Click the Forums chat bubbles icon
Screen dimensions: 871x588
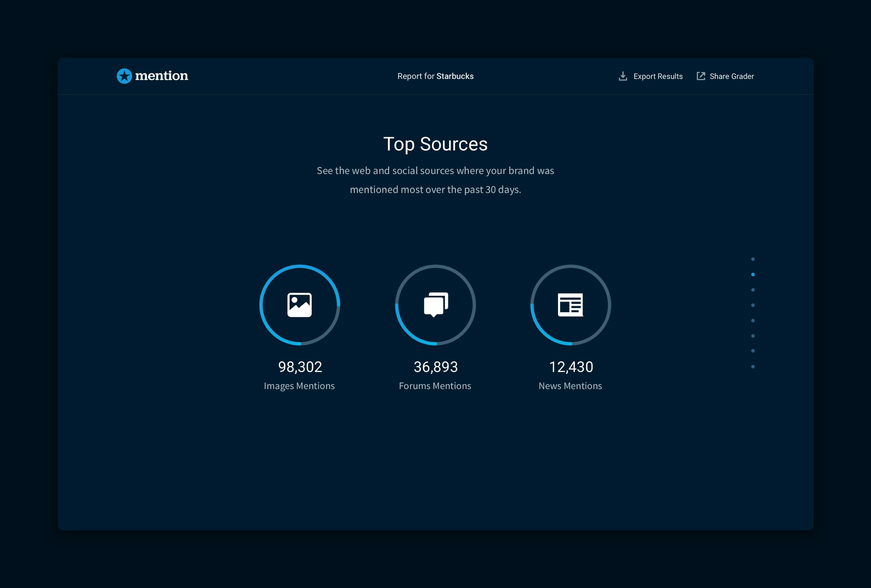(x=436, y=305)
